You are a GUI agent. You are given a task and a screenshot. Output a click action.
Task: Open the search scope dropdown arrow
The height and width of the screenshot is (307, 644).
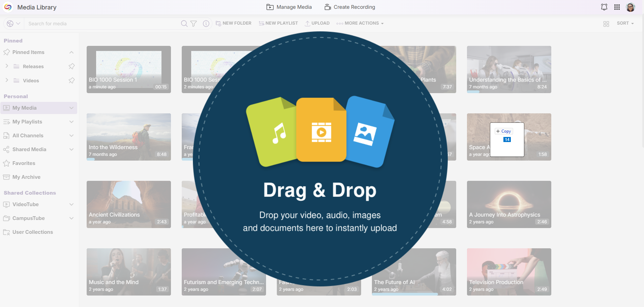(x=18, y=23)
